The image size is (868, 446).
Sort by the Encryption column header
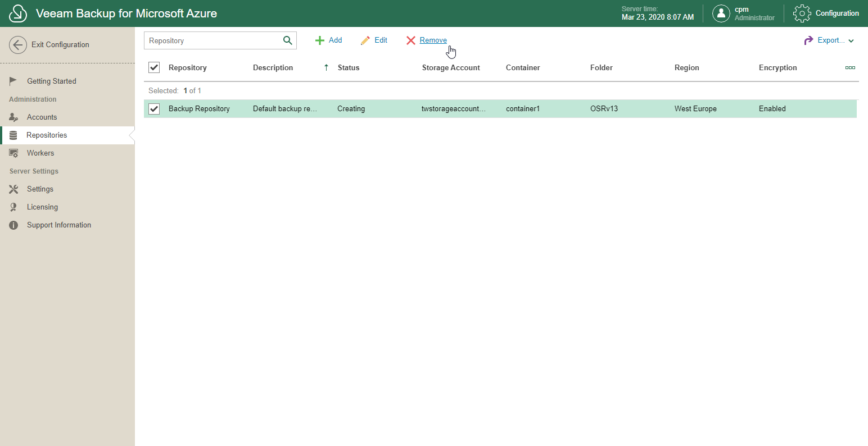[x=778, y=67]
